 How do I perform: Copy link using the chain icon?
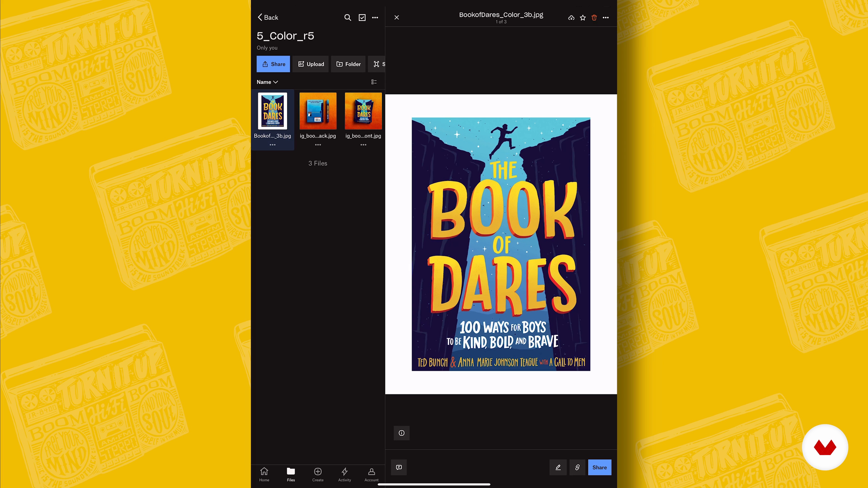pos(577,467)
